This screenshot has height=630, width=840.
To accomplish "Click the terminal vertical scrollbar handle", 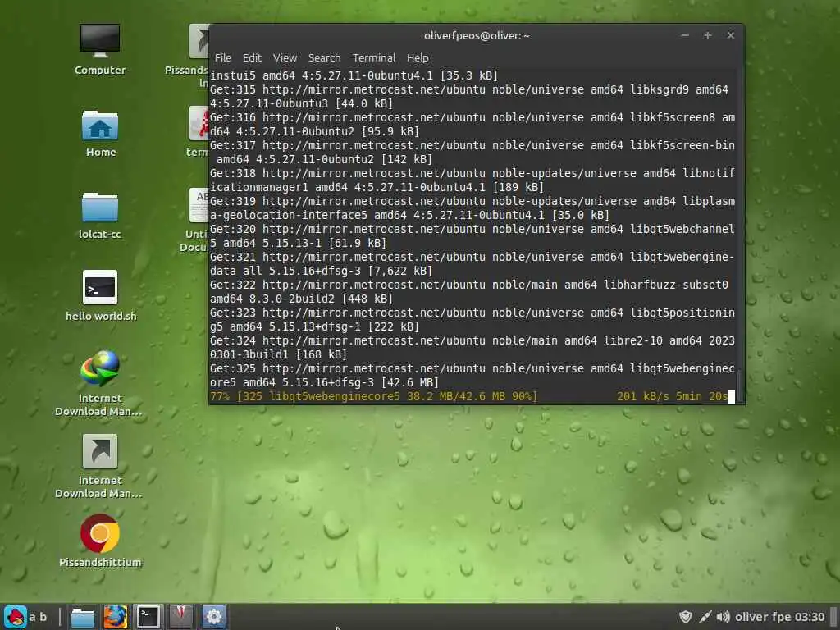I will point(739,384).
